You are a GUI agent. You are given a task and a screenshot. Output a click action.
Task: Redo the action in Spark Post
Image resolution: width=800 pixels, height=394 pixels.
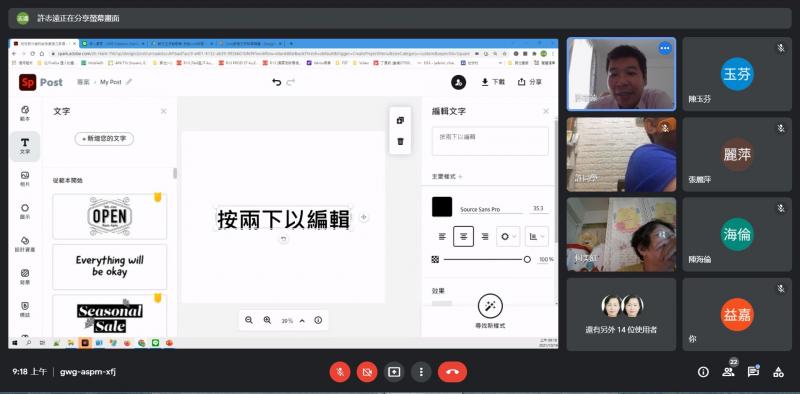coord(291,82)
